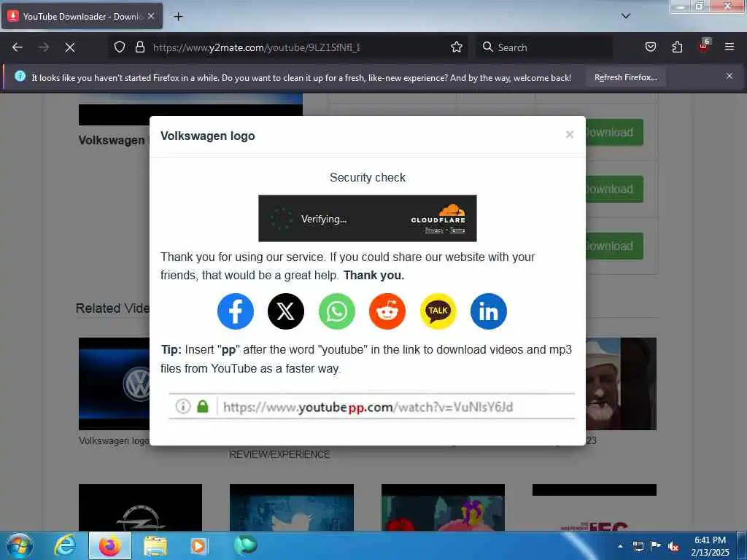Image resolution: width=747 pixels, height=560 pixels.
Task: Open the uBlock extension icon
Action: coord(704,46)
